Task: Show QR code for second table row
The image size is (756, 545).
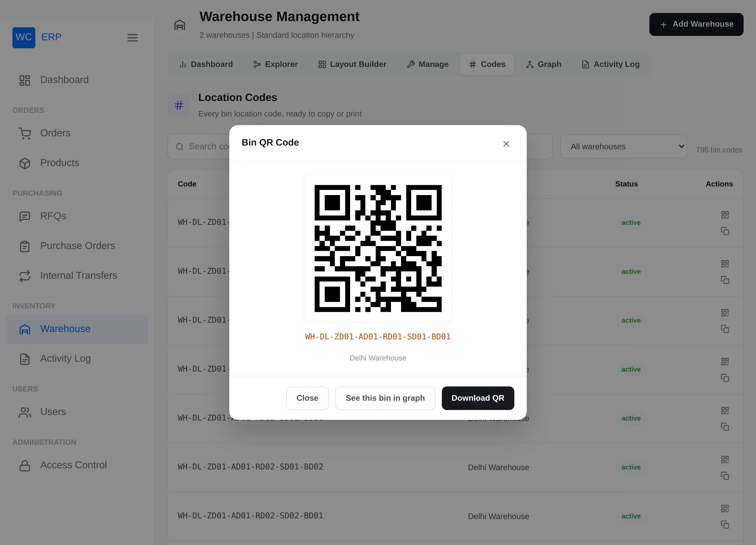Action: click(725, 264)
